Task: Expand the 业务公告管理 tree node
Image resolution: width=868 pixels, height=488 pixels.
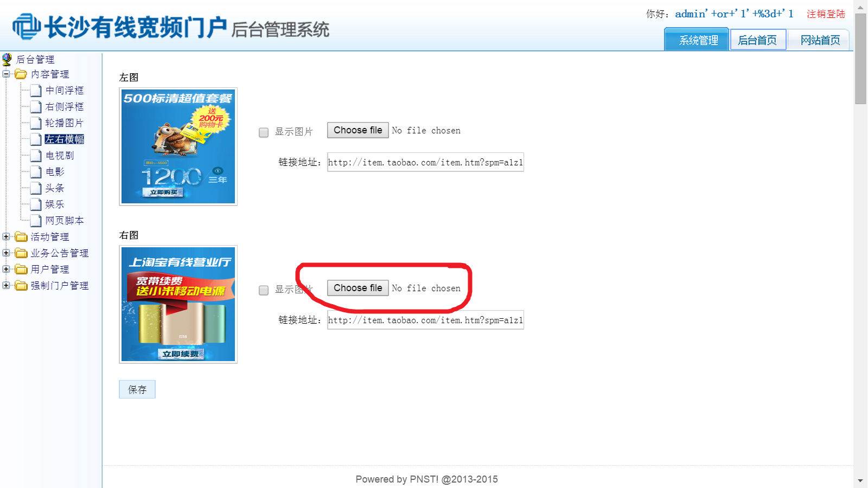Action: pyautogui.click(x=6, y=253)
